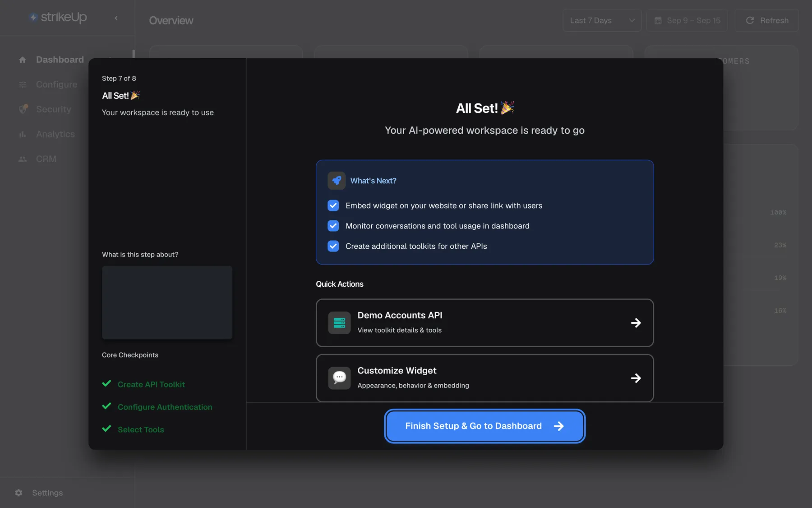Click the Demo Accounts API server icon
This screenshot has width=812, height=508.
(x=339, y=323)
